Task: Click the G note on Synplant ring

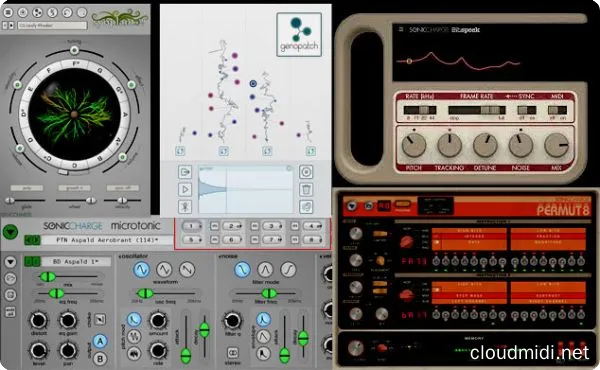Action: [100, 70]
